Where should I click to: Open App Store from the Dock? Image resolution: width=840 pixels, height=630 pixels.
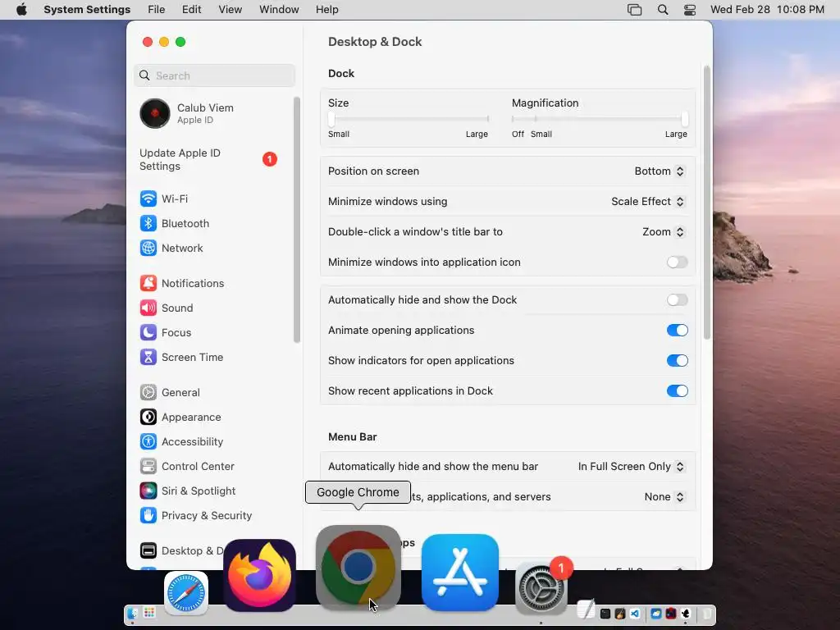coord(459,573)
